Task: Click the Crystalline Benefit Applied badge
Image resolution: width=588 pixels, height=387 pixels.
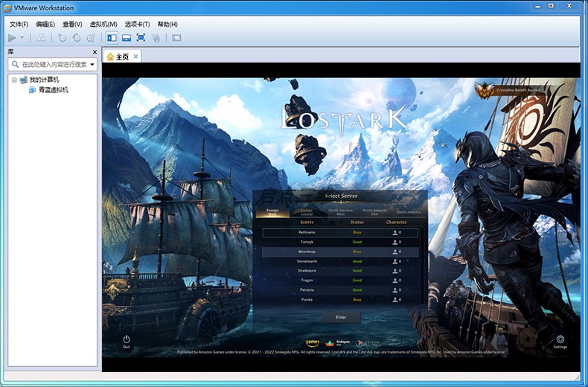Action: [510, 90]
